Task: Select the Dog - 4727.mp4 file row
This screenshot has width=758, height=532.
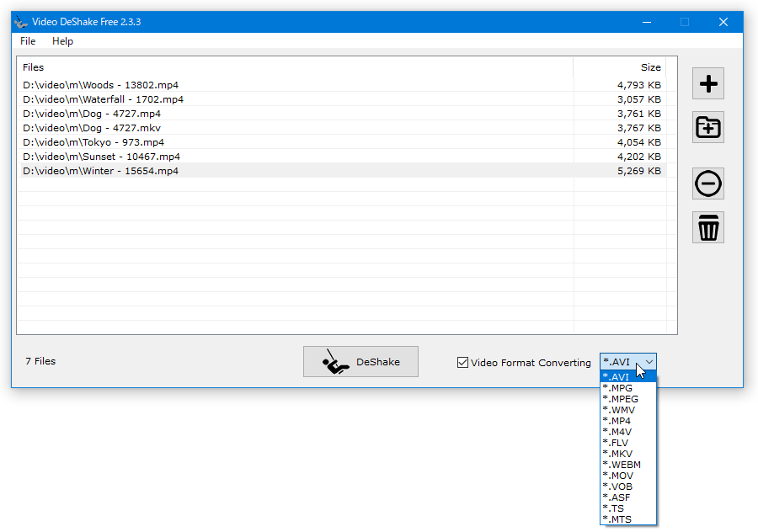Action: point(342,114)
